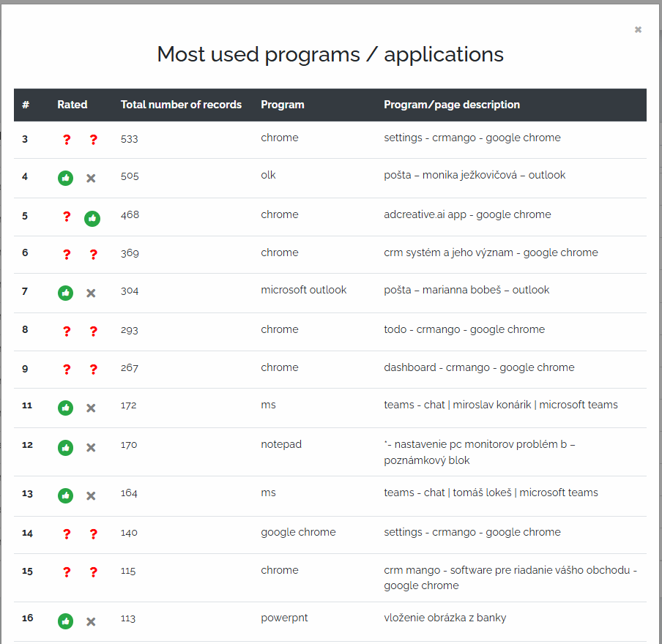Screen dimensions: 662x644
Task: Click first question mark in row 15
Action: [x=67, y=572]
